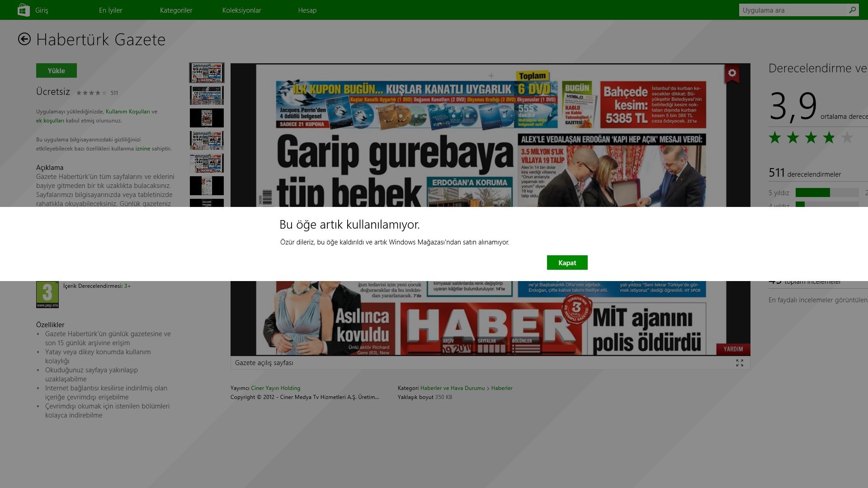This screenshot has height=488, width=868.
Task: Click the 5 yıldız rating bar
Action: 827,192
